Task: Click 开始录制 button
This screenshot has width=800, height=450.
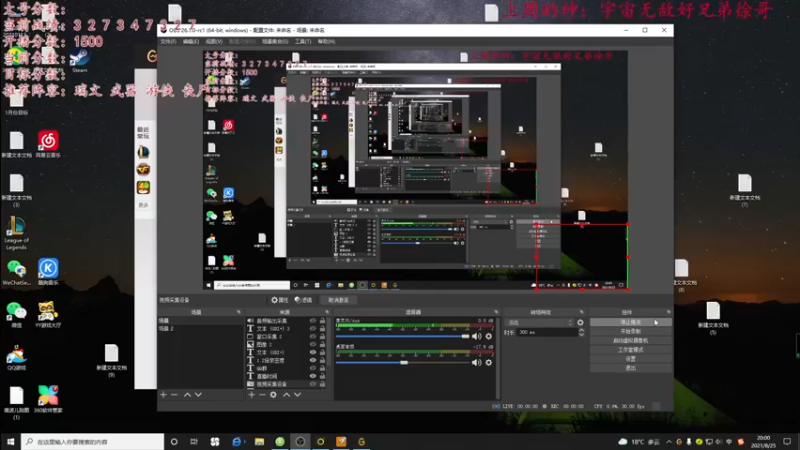Action: (x=631, y=332)
